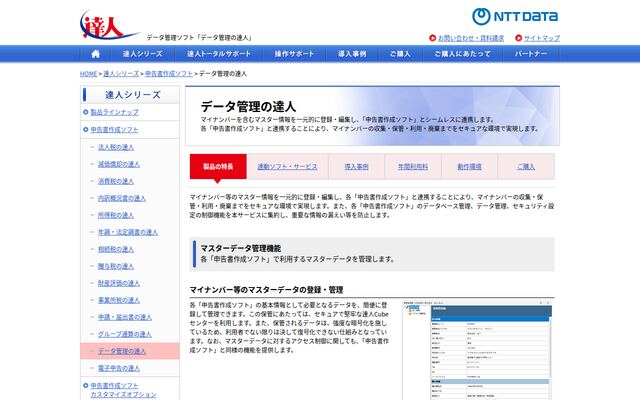Screen dimensions: 640x400
Task: Switch to the ご購入 tab below the banner
Action: point(526,167)
